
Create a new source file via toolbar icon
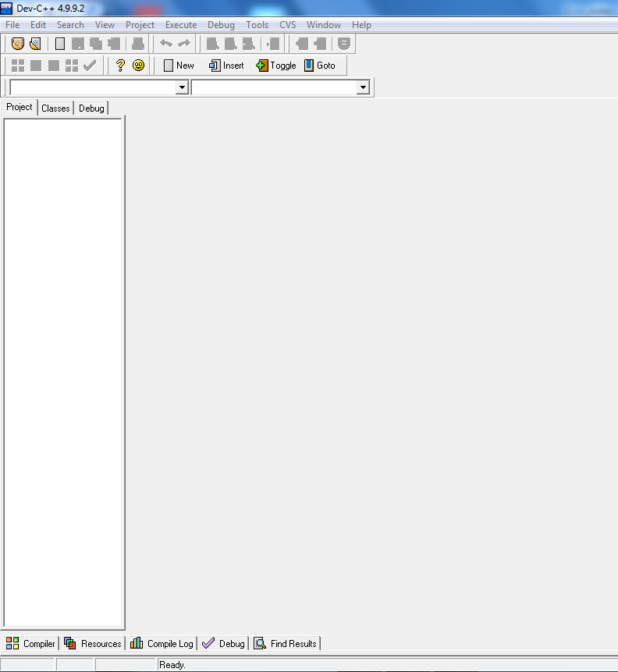[x=60, y=44]
